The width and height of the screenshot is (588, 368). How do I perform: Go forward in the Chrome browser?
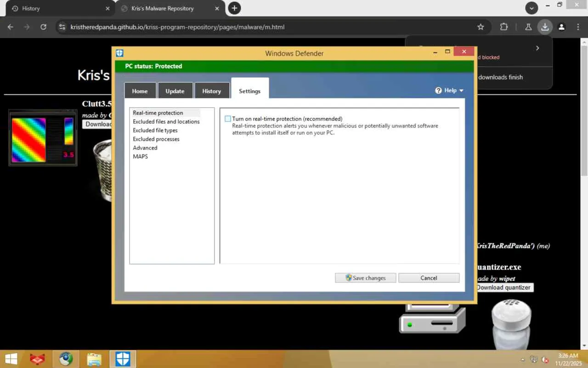click(x=27, y=27)
